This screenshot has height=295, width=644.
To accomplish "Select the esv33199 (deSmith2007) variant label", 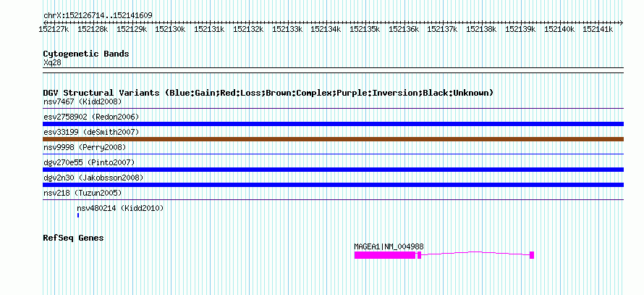I will coord(91,132).
